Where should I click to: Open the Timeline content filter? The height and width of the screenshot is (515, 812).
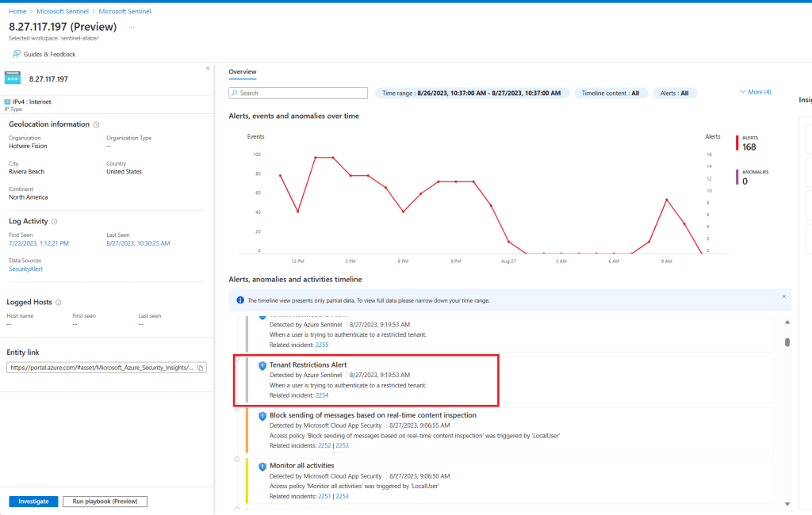coord(611,93)
